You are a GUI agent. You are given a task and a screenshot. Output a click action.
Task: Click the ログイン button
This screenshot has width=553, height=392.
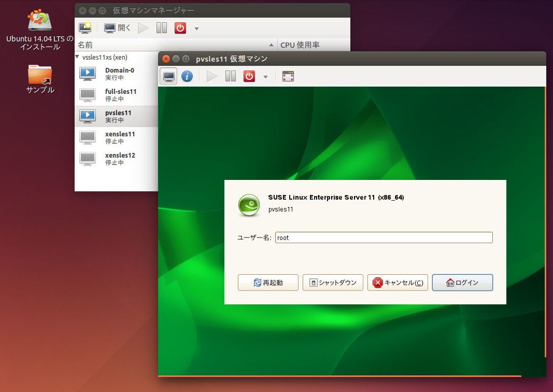point(462,283)
